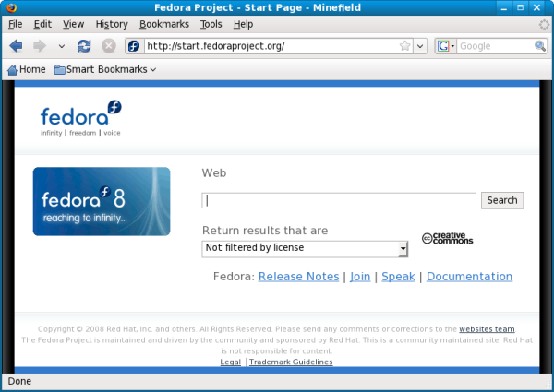Open the Smart Bookmarks folder

[105, 69]
